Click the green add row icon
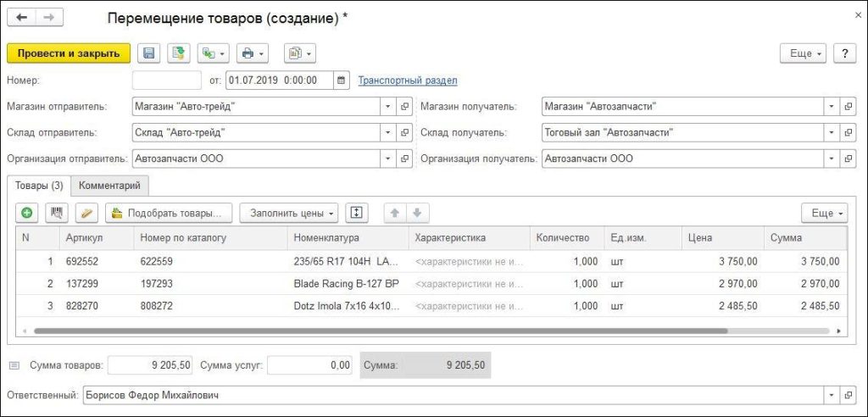 pyautogui.click(x=27, y=213)
